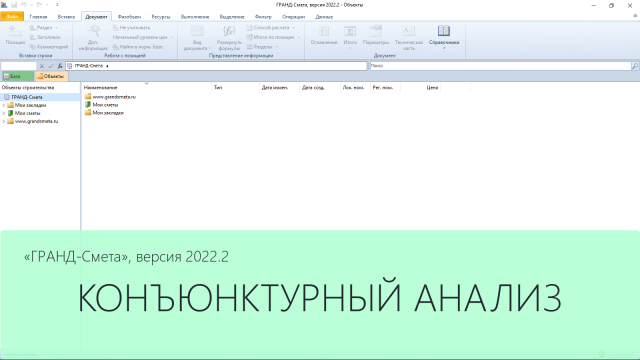
Task: Open the Техническая часть icon
Action: coord(409,31)
